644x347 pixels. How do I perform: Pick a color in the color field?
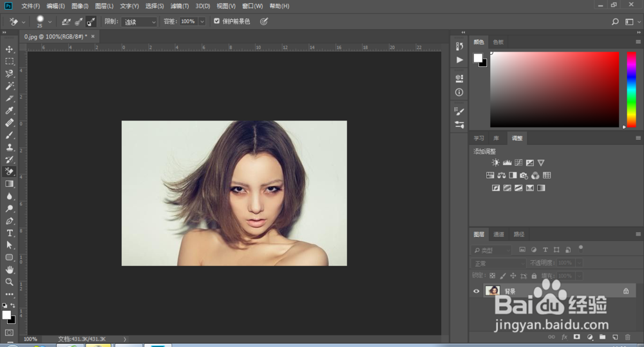(554, 89)
